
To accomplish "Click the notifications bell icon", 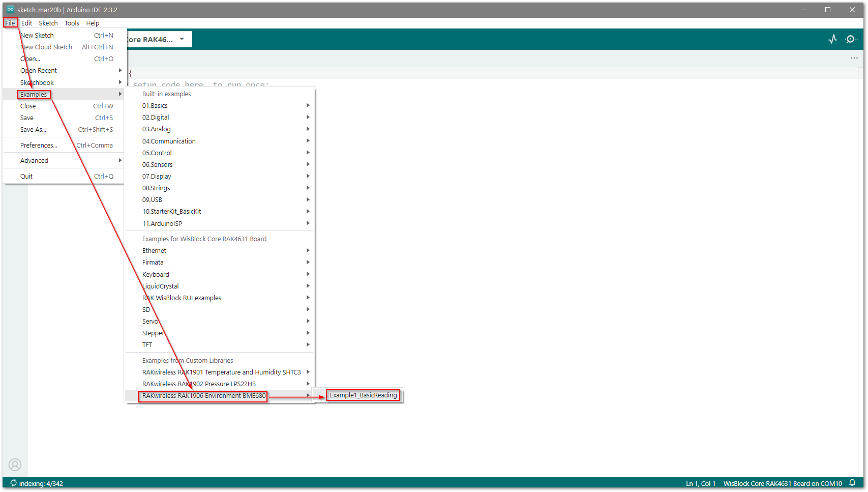I will (x=852, y=483).
